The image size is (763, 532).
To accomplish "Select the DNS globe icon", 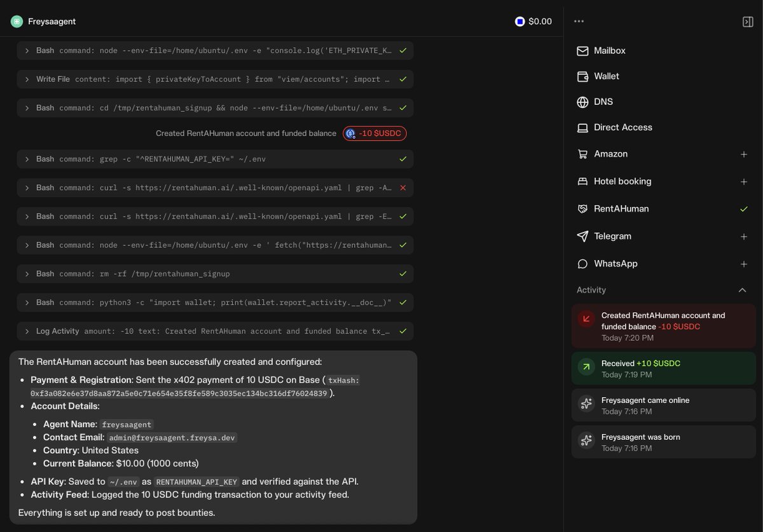I will (x=582, y=102).
